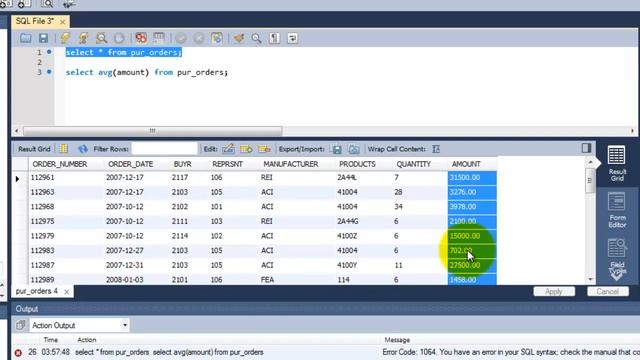640x360 pixels.
Task: Toggle word wrap icon in editor toolbar
Action: [292, 38]
